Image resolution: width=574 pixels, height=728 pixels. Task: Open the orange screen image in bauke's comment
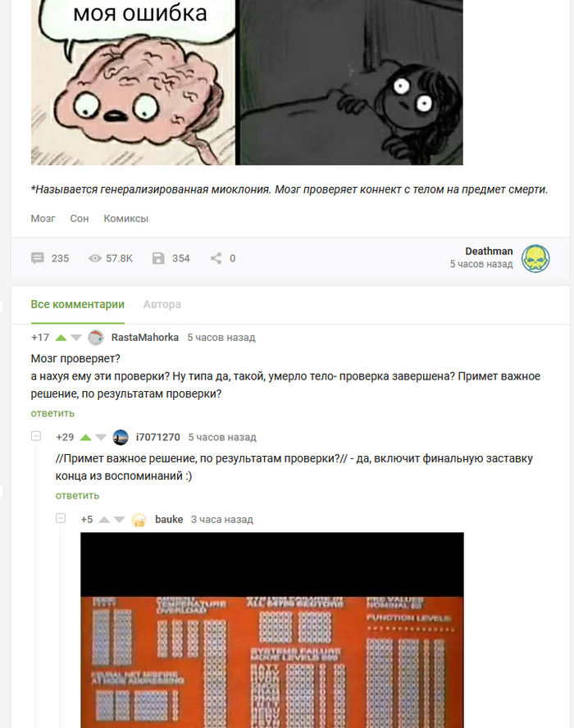pos(272,630)
